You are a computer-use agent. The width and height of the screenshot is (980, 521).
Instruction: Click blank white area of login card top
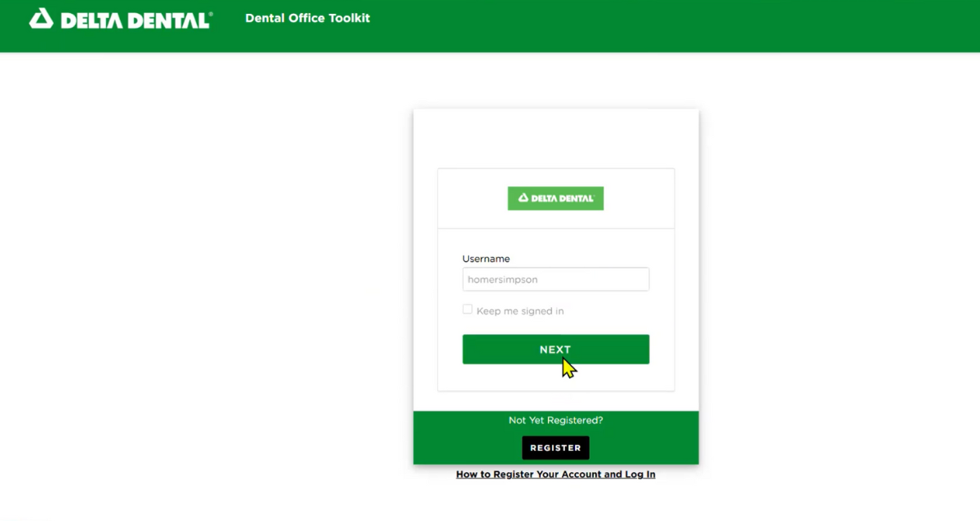555,137
